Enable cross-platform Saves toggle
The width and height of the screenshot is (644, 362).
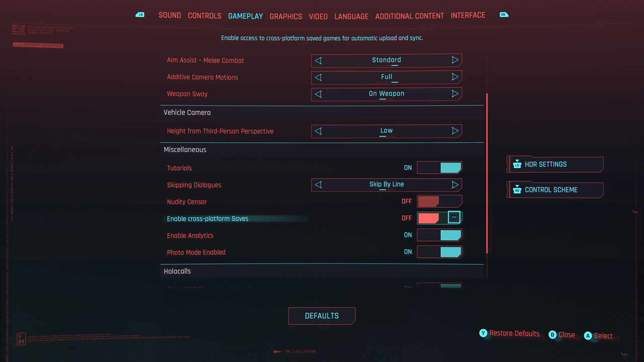click(439, 218)
